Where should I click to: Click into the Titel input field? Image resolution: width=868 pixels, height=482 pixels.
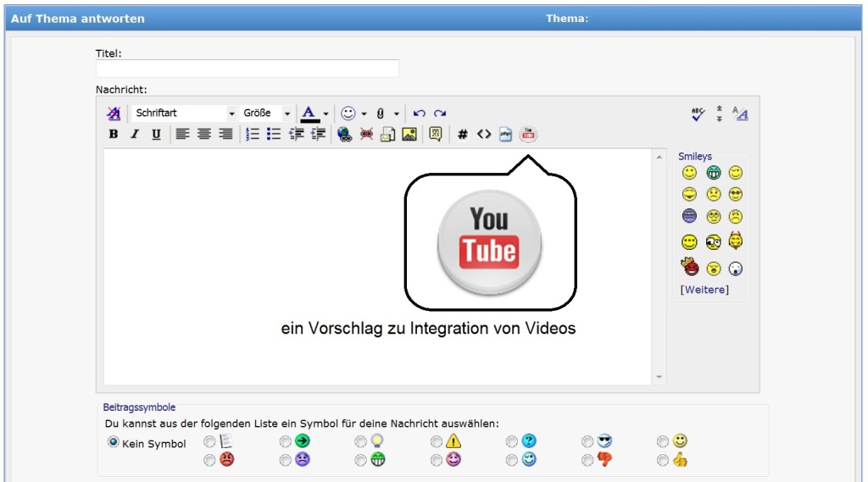pyautogui.click(x=247, y=69)
